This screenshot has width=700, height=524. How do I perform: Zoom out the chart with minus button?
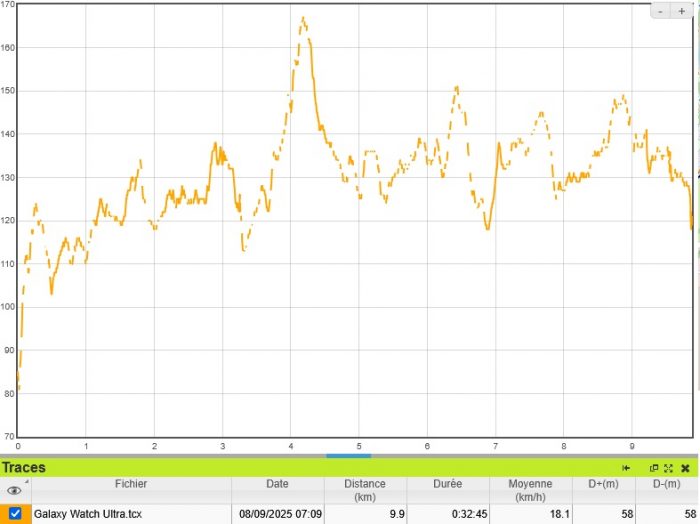tap(663, 11)
